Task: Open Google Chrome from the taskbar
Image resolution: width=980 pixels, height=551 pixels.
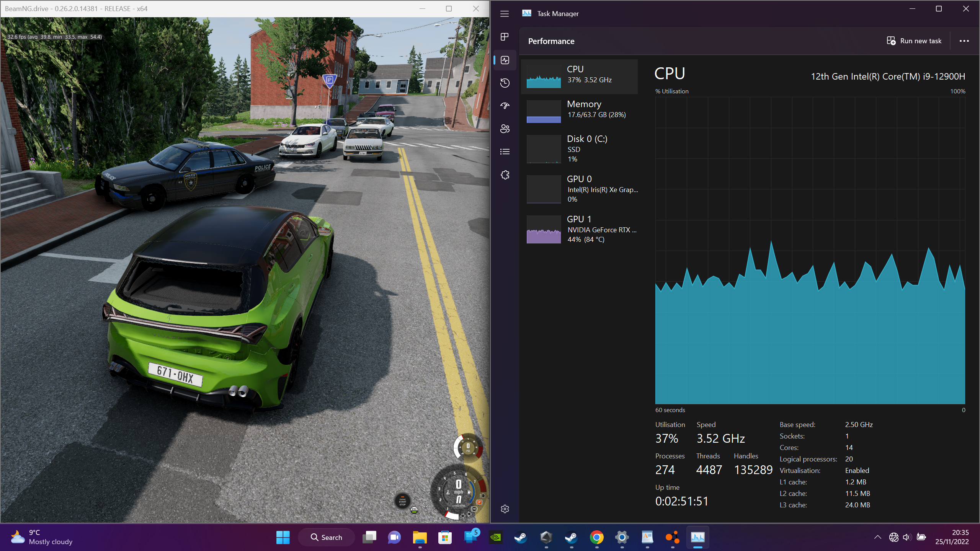Action: (x=596, y=537)
